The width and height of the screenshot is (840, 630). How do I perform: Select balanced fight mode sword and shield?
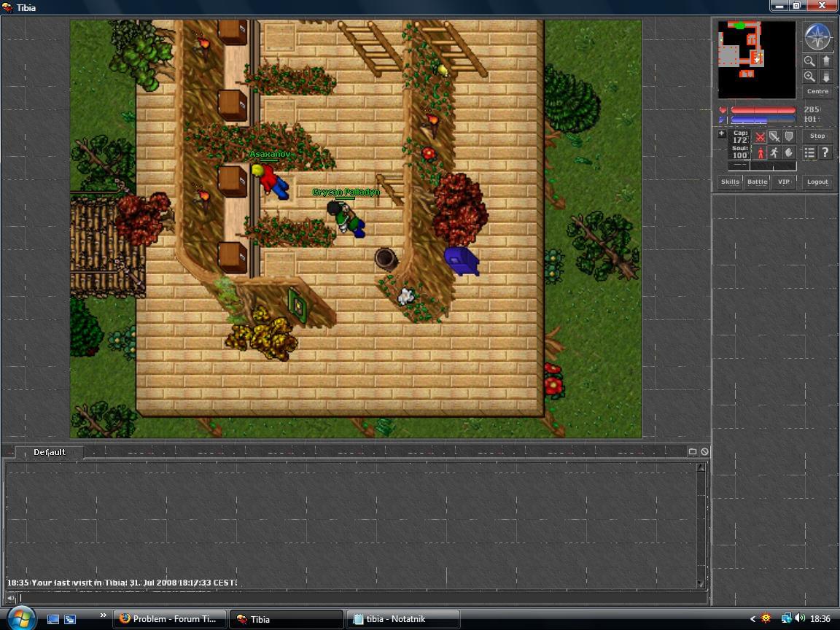click(774, 137)
